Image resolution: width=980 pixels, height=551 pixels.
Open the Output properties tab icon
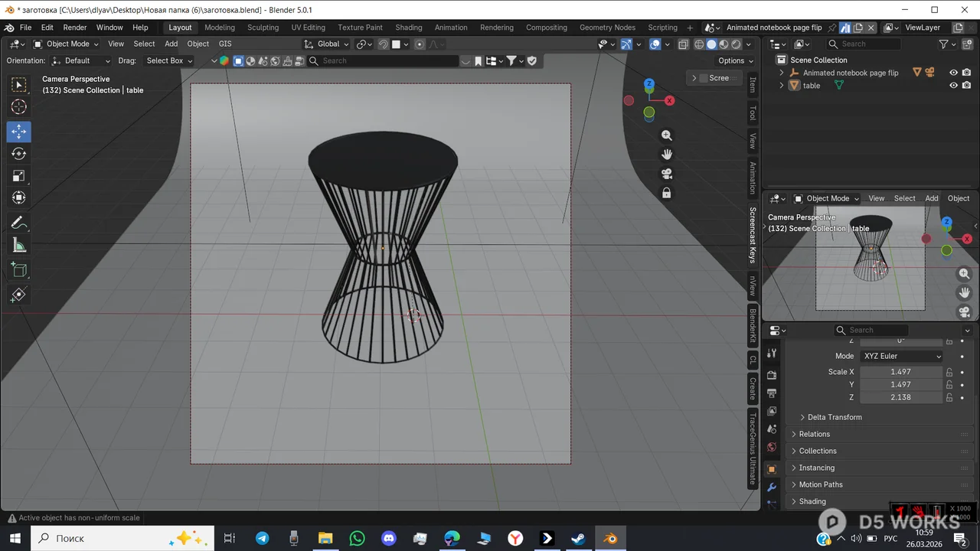pos(772,393)
